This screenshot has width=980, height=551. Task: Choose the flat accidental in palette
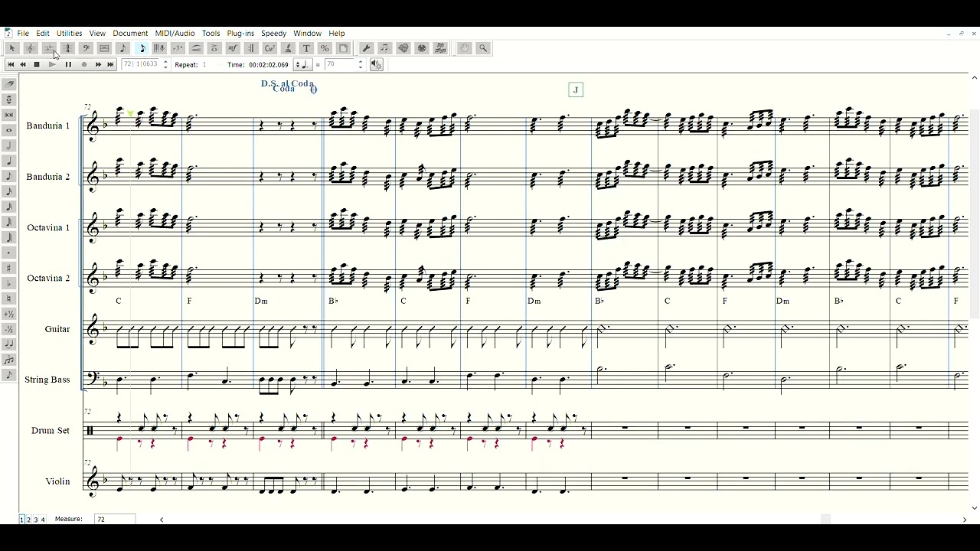pos(9,283)
